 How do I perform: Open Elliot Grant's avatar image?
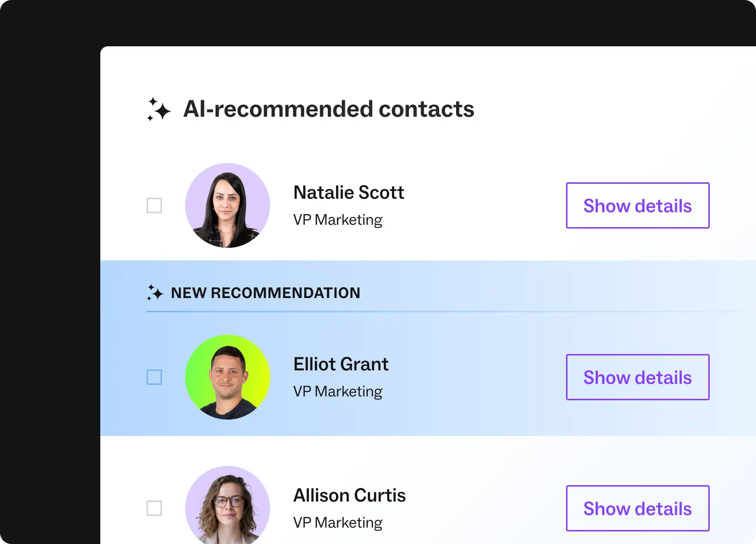point(227,377)
